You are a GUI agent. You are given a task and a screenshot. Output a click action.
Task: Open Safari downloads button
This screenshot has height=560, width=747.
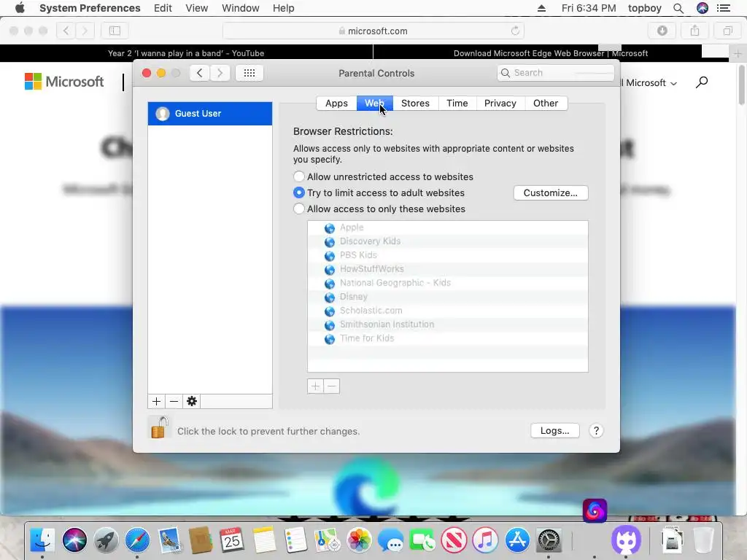(662, 31)
